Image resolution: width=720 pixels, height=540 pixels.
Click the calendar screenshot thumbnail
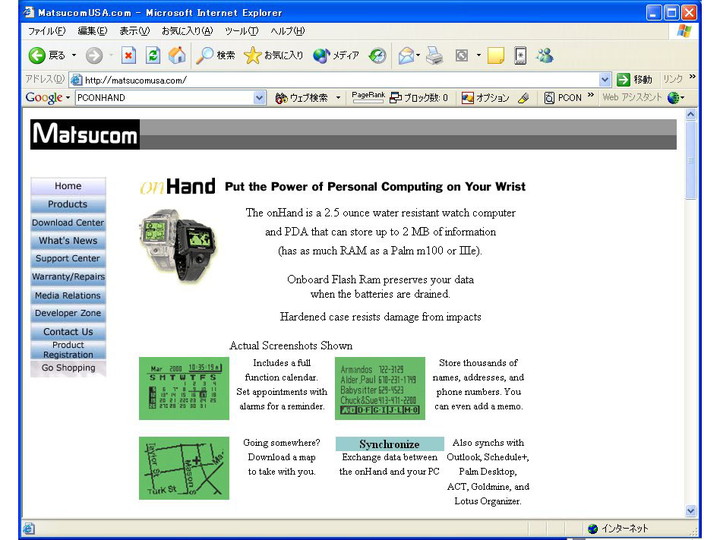point(184,388)
